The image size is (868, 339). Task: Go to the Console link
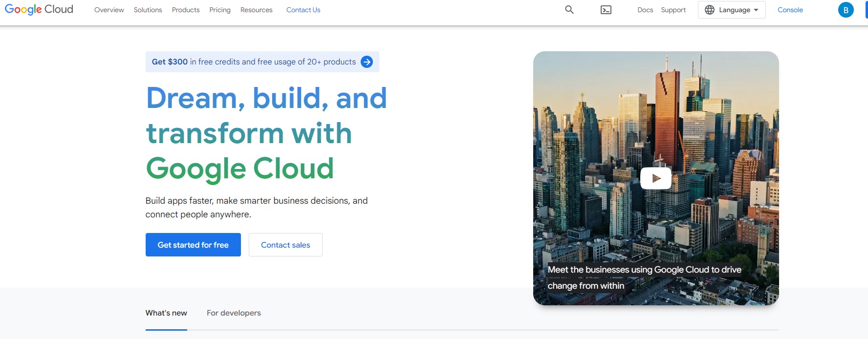[x=790, y=10]
